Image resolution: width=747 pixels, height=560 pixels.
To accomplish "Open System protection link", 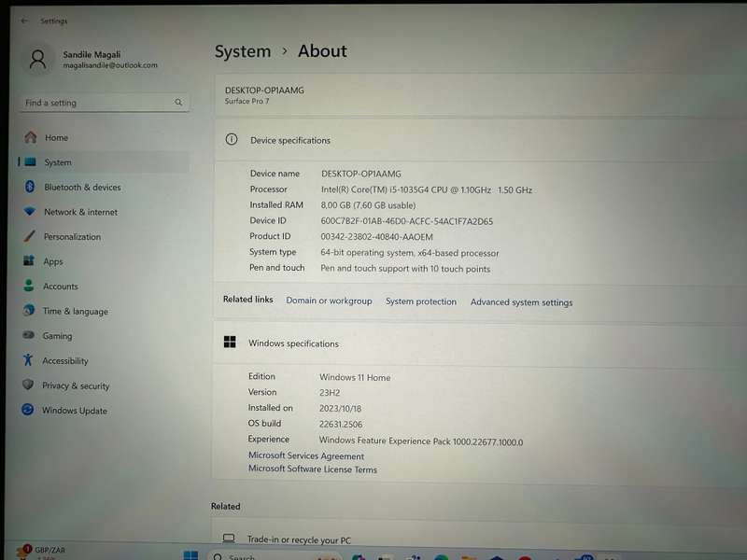I will (421, 301).
